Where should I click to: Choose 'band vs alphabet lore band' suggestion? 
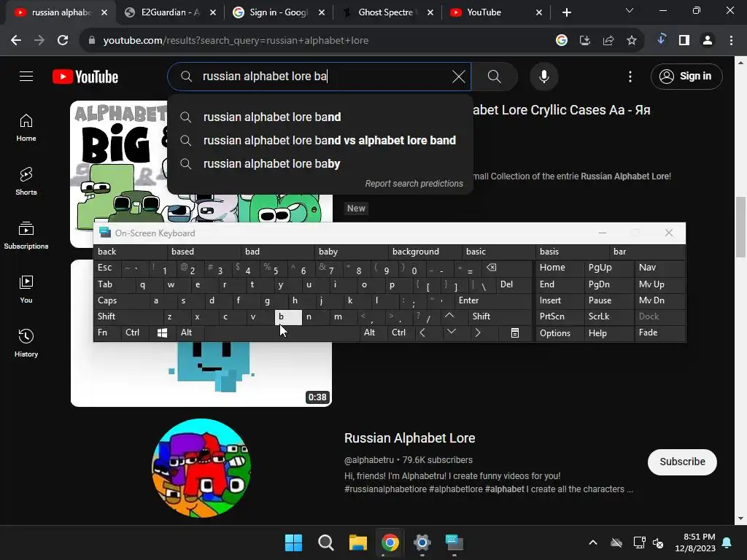click(320, 141)
